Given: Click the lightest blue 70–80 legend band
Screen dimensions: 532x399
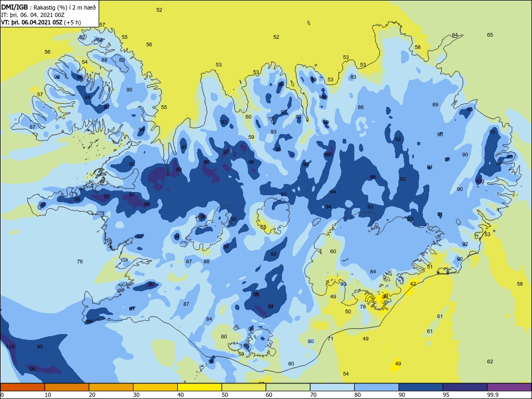Looking at the screenshot, I should pyautogui.click(x=332, y=387).
